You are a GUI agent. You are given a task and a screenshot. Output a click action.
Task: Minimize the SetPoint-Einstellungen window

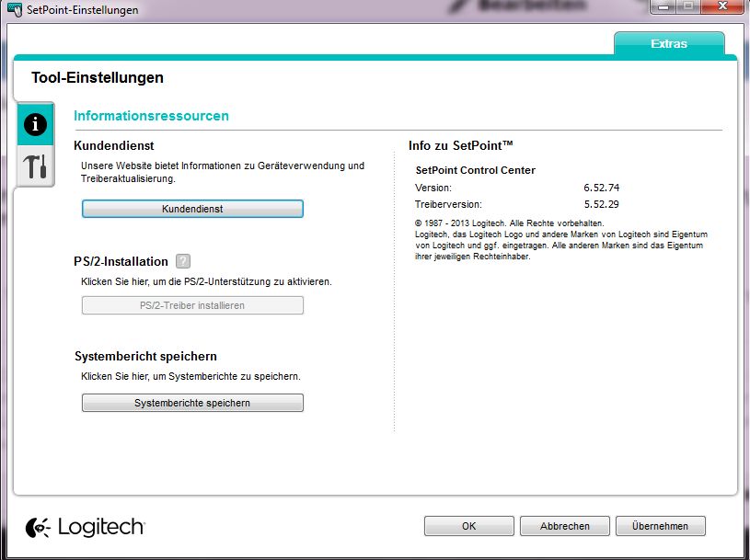pos(663,6)
